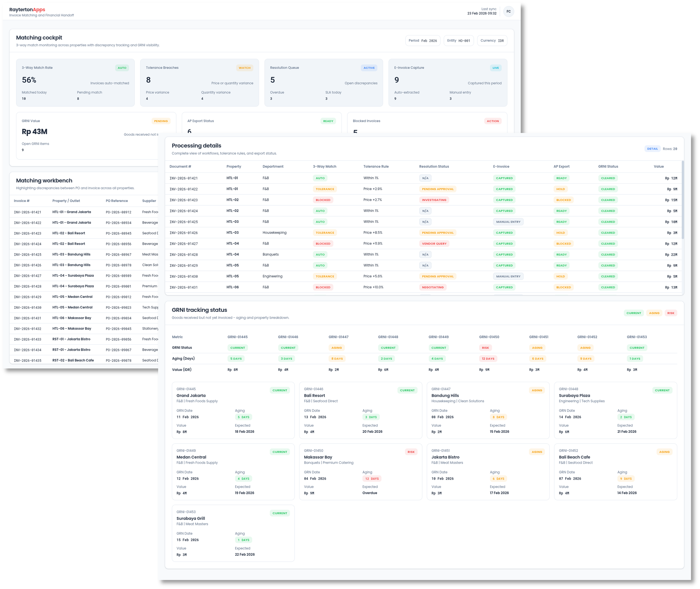
Task: Click the RaytertonApps logo
Action: [x=27, y=10]
